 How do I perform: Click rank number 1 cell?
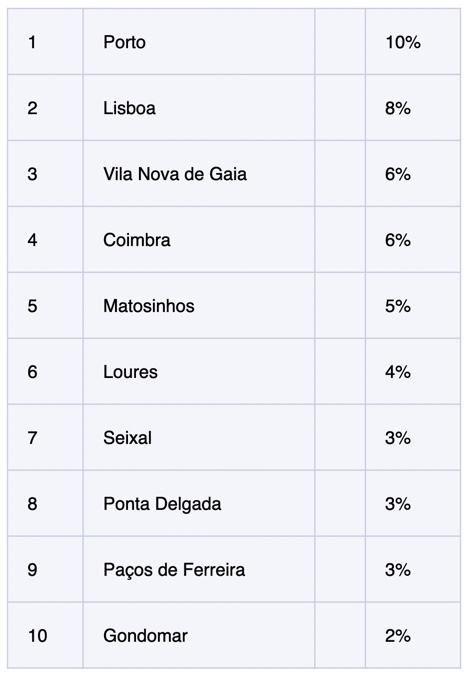pos(45,42)
